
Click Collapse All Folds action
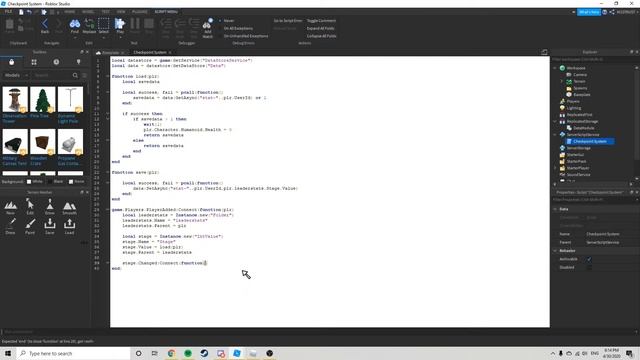coord(322,36)
